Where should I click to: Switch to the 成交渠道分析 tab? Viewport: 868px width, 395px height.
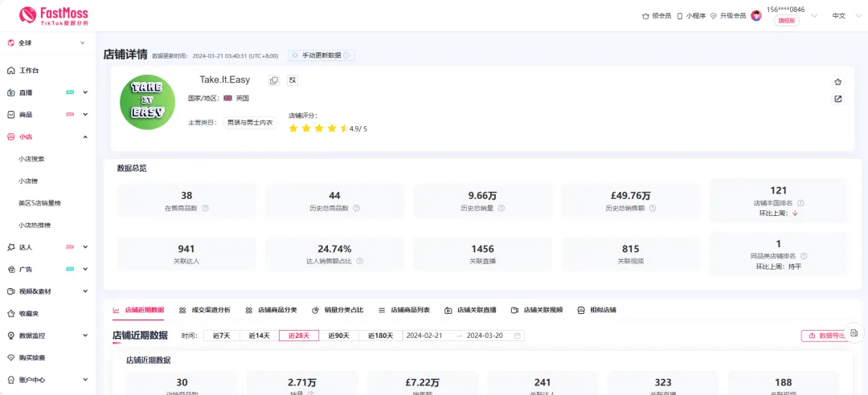point(205,310)
